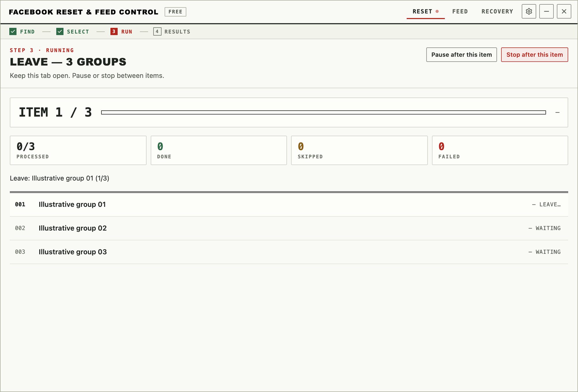578x392 pixels.
Task: Click the DONE count card
Action: [x=219, y=150]
